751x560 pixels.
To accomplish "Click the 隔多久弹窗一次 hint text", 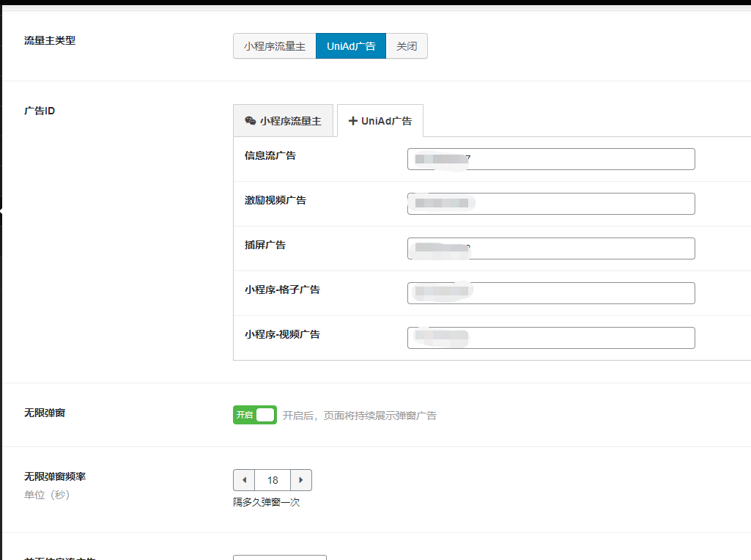I will 268,502.
